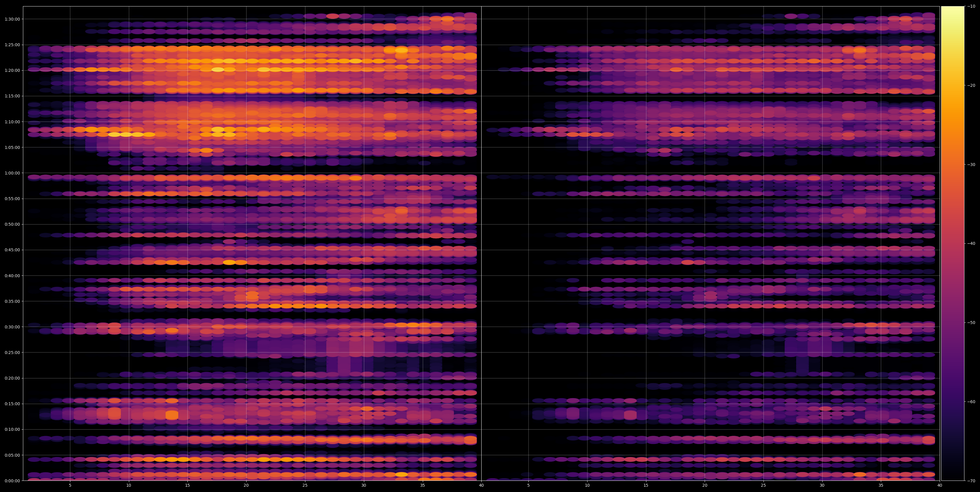The image size is (980, 492).
Task: Select the −60 colorbar tick value
Action: (971, 402)
